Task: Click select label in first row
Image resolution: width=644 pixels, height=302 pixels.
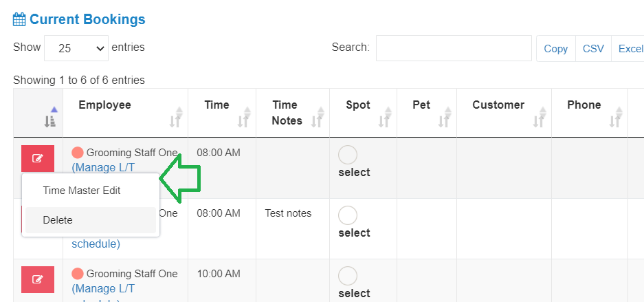Action: (x=354, y=173)
